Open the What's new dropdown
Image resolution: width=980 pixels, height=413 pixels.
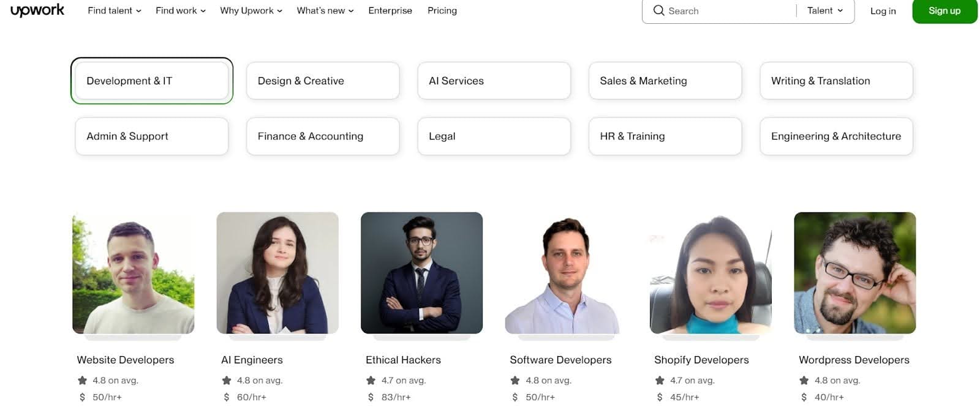[x=325, y=10]
